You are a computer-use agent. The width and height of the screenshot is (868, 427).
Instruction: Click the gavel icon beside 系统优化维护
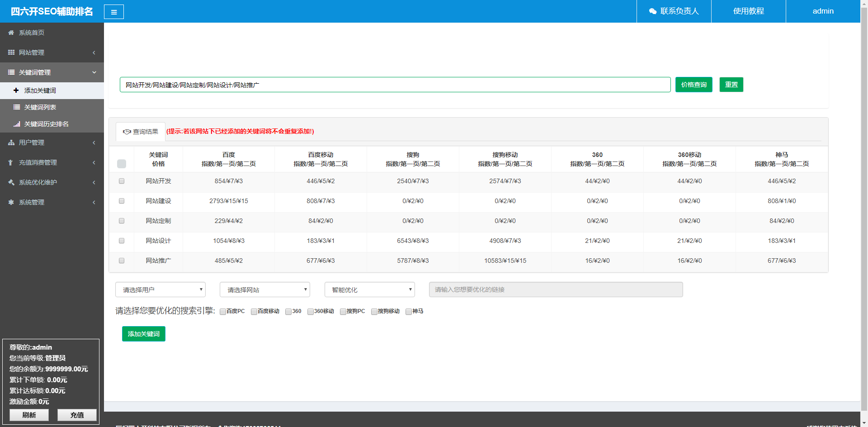tap(11, 182)
